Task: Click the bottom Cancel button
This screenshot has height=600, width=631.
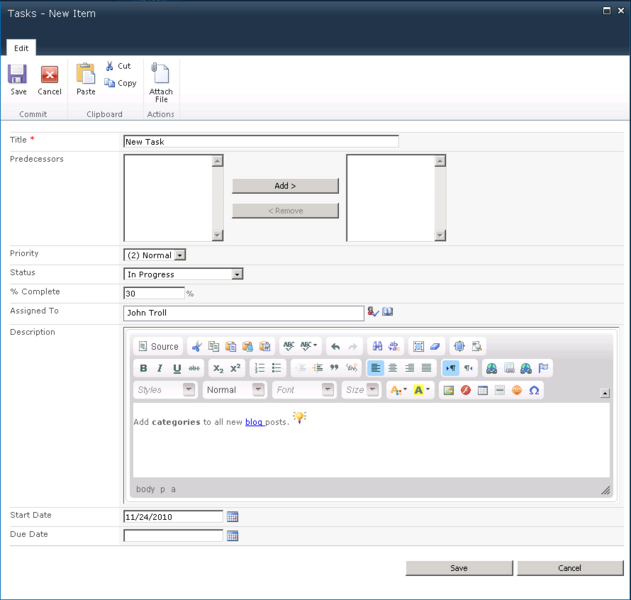Action: point(569,568)
